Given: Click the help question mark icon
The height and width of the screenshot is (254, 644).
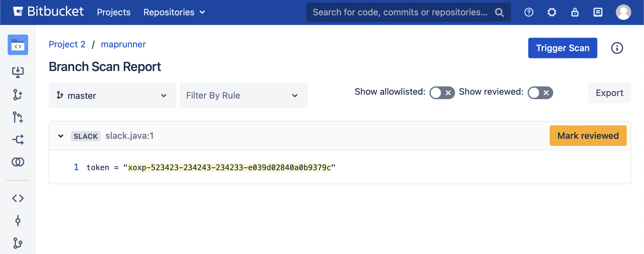Looking at the screenshot, I should [x=529, y=12].
